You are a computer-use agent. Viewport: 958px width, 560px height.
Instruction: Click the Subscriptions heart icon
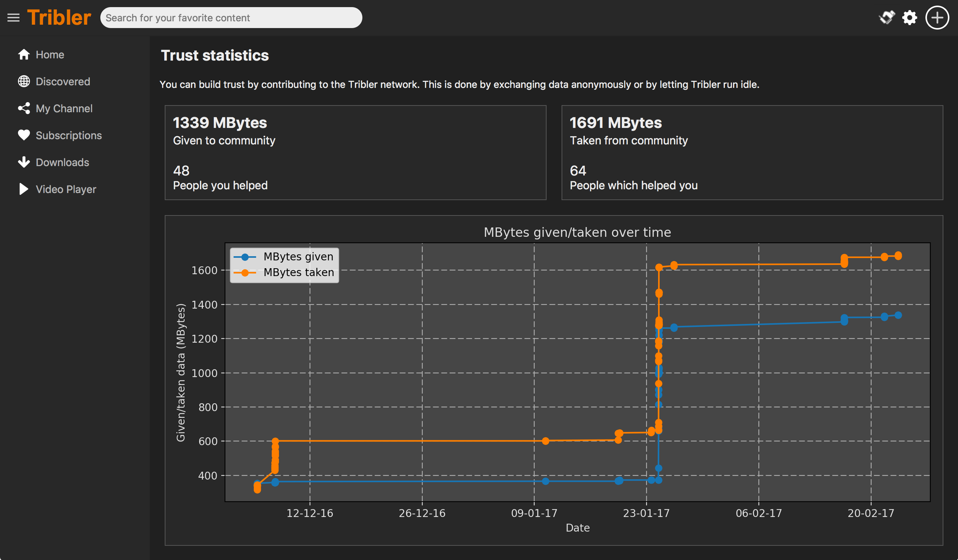(24, 135)
